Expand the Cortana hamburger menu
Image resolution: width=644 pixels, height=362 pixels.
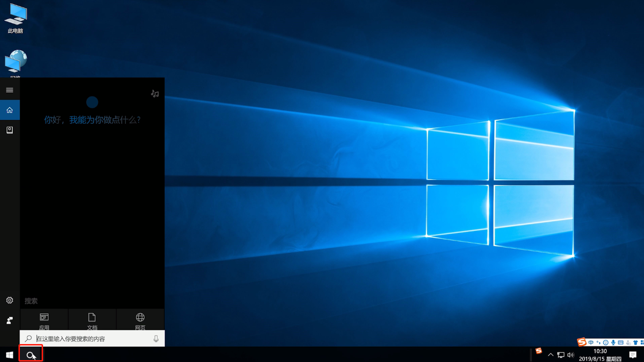pyautogui.click(x=9, y=90)
